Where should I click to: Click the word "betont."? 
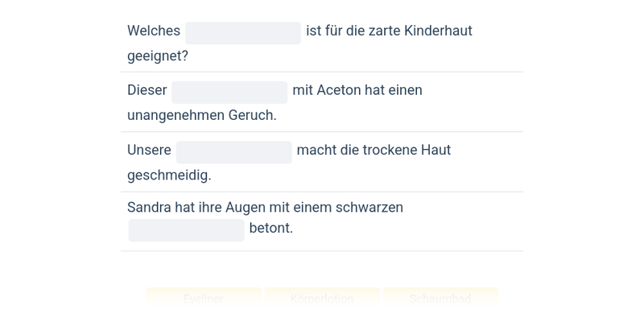(x=271, y=229)
